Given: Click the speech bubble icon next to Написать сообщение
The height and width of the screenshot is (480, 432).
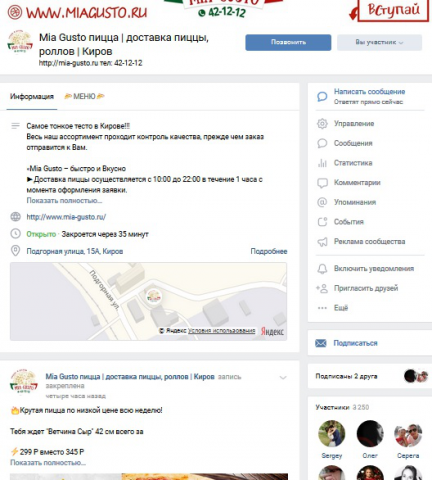Looking at the screenshot, I should [x=322, y=97].
